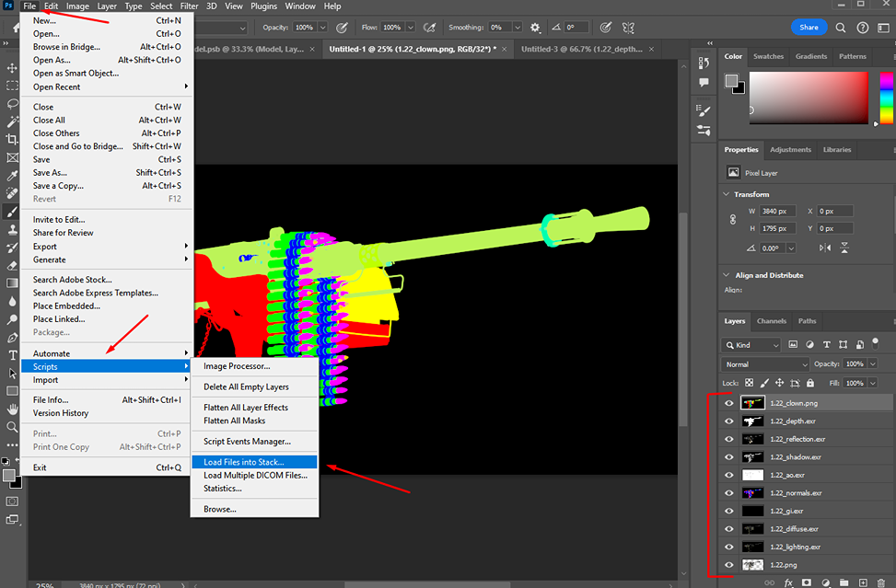Click the Share button
This screenshot has width=896, height=588.
[809, 27]
